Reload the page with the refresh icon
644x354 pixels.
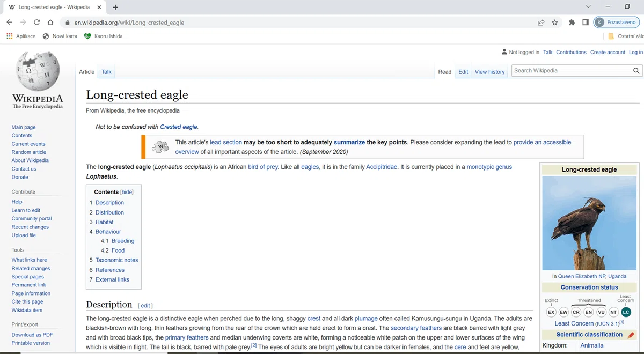point(36,23)
